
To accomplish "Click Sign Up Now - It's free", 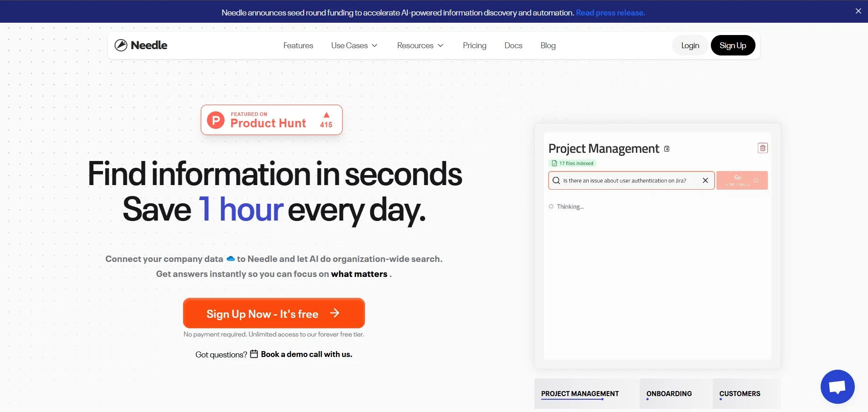I will click(x=274, y=313).
